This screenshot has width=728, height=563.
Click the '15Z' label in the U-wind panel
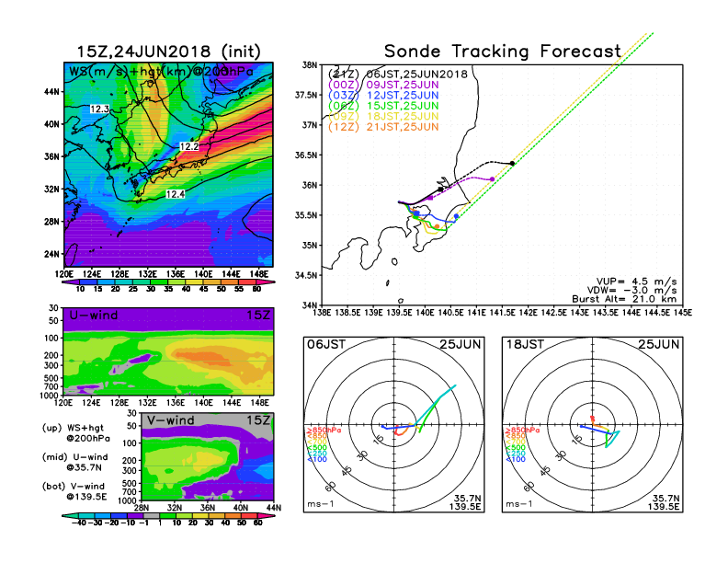258,316
